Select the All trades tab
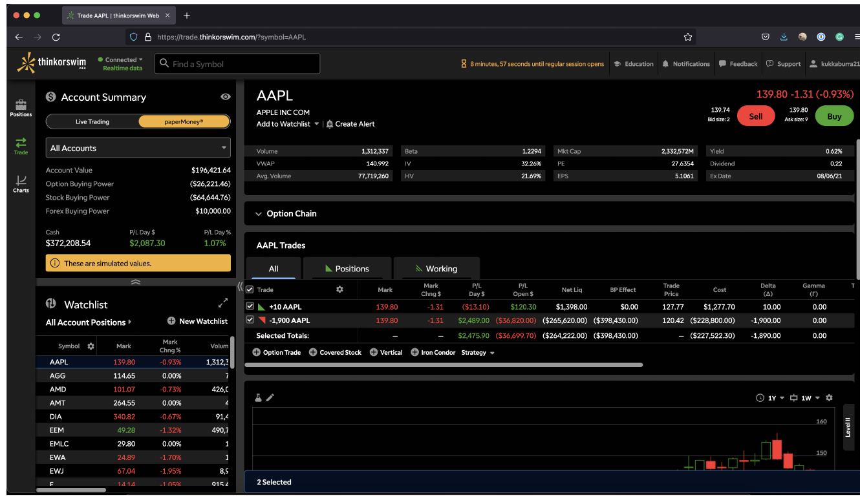860x504 pixels. (x=274, y=269)
